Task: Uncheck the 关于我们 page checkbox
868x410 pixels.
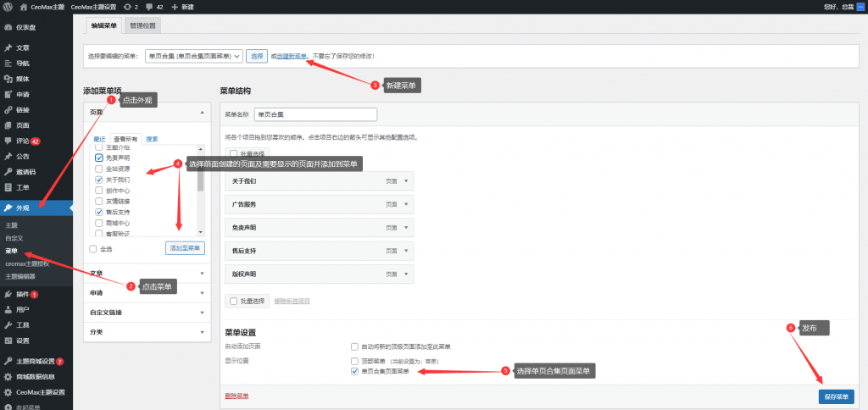Action: click(99, 180)
